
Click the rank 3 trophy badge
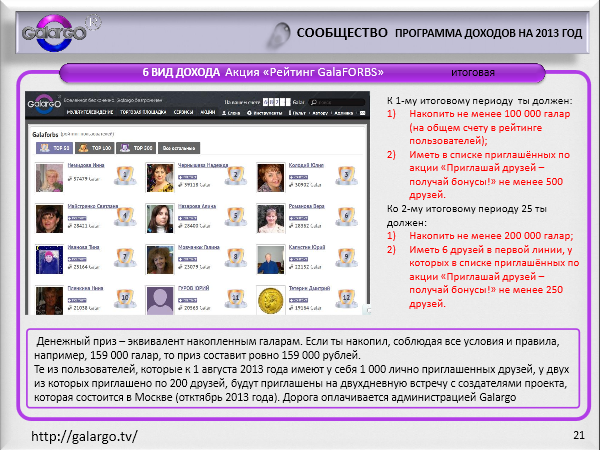pyautogui.click(x=346, y=176)
